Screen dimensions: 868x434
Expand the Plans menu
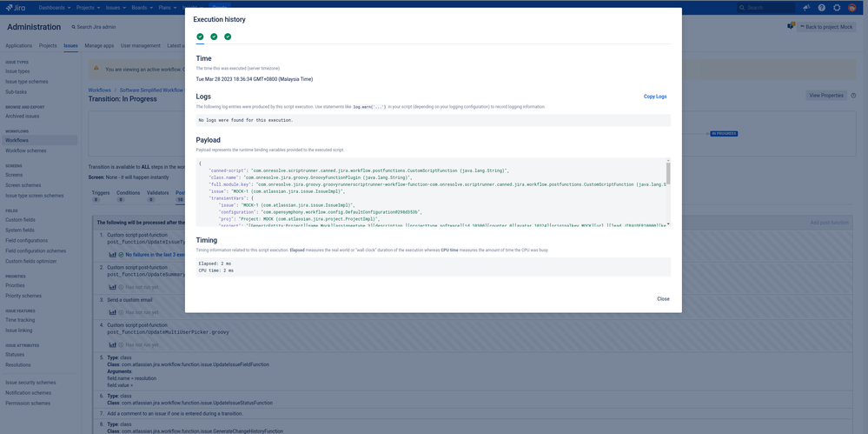[x=168, y=8]
